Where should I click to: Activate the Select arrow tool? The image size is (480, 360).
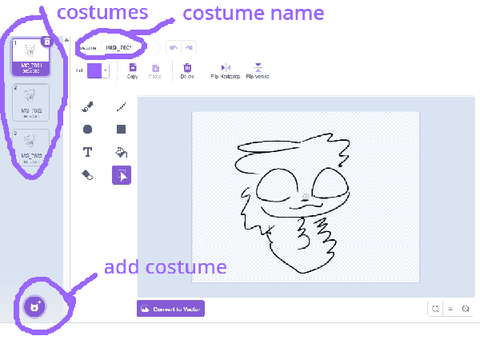pos(121,175)
